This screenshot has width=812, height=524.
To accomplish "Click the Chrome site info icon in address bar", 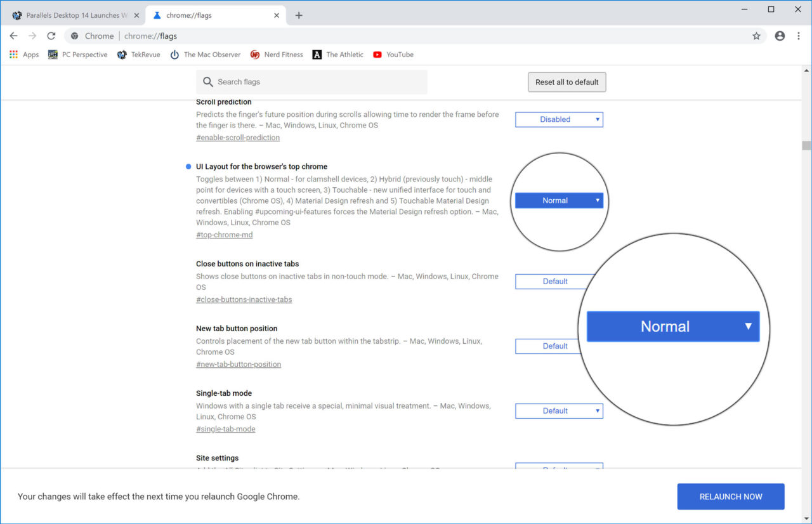I will pyautogui.click(x=74, y=36).
